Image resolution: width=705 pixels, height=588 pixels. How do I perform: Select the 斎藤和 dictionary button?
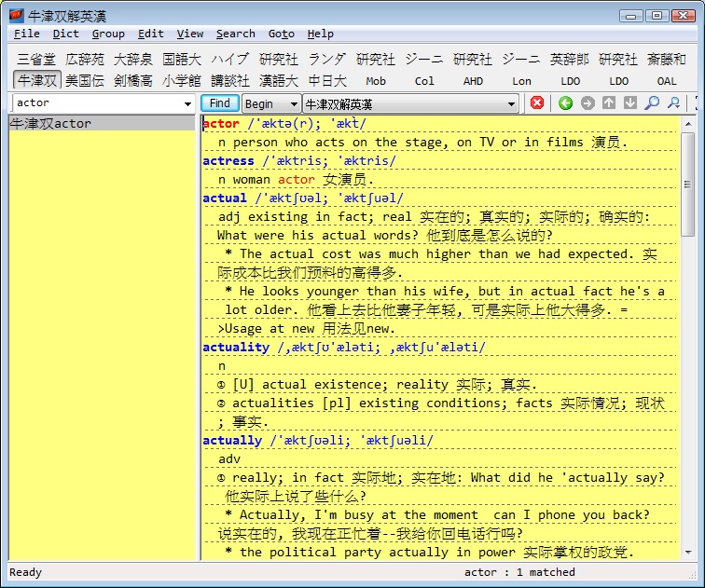point(667,59)
